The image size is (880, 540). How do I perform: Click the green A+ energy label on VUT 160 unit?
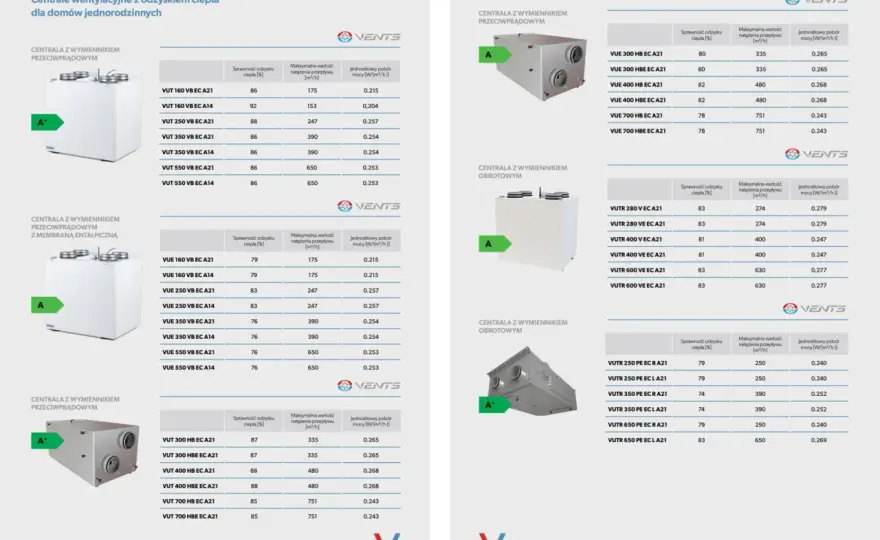tap(47, 122)
